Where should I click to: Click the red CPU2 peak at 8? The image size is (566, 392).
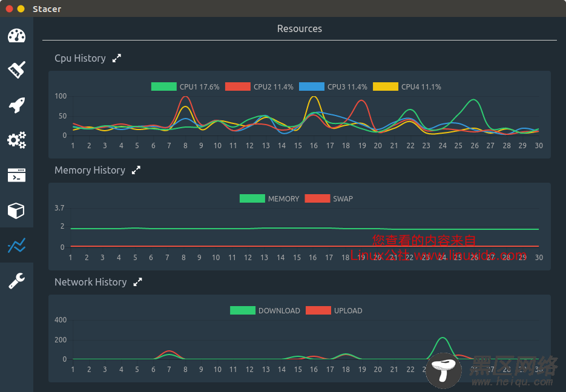pyautogui.click(x=185, y=97)
